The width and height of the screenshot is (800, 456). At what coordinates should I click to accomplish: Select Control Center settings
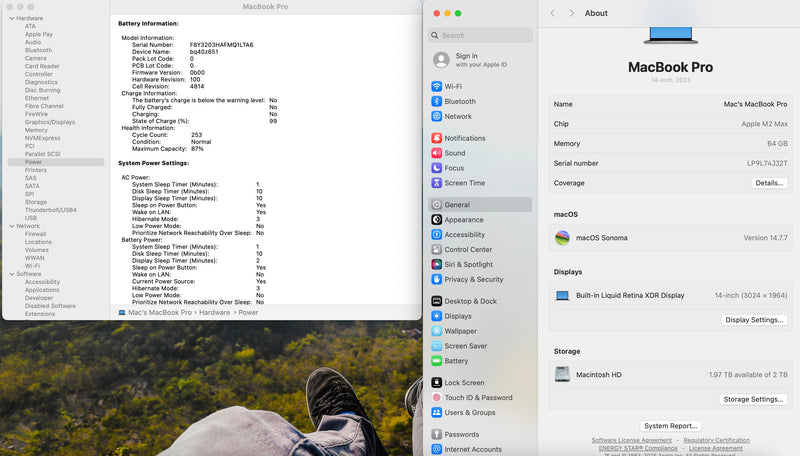click(480, 249)
